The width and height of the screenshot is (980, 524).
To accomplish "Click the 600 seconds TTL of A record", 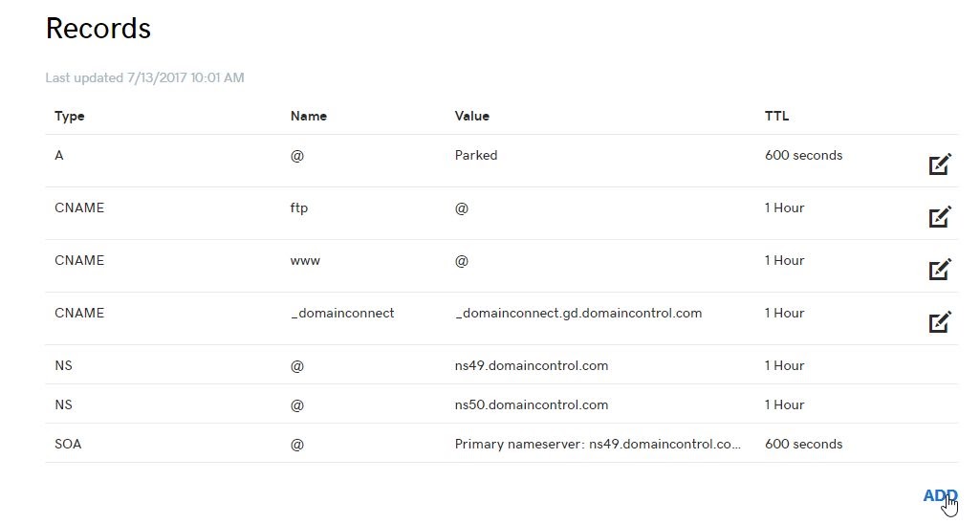I will click(x=803, y=155).
